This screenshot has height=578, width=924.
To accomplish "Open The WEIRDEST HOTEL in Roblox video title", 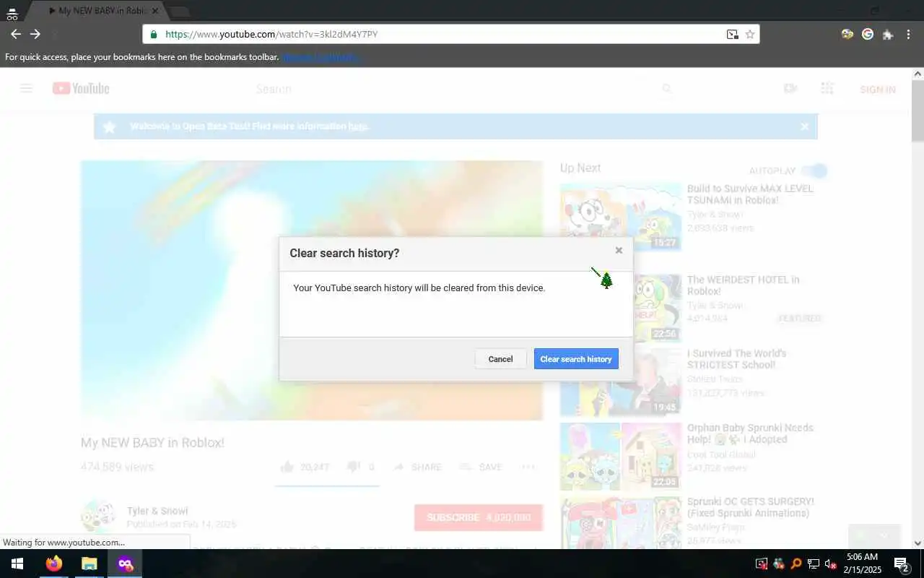I will [x=744, y=285].
